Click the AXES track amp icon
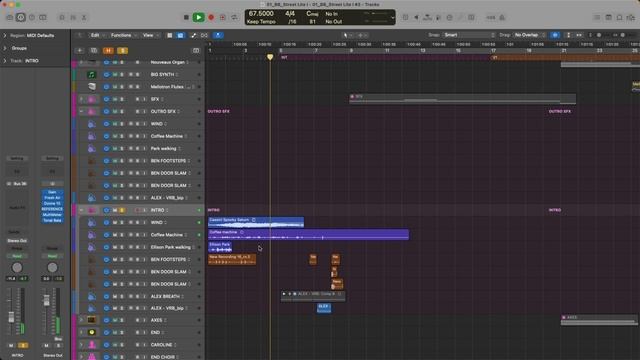 click(x=92, y=320)
